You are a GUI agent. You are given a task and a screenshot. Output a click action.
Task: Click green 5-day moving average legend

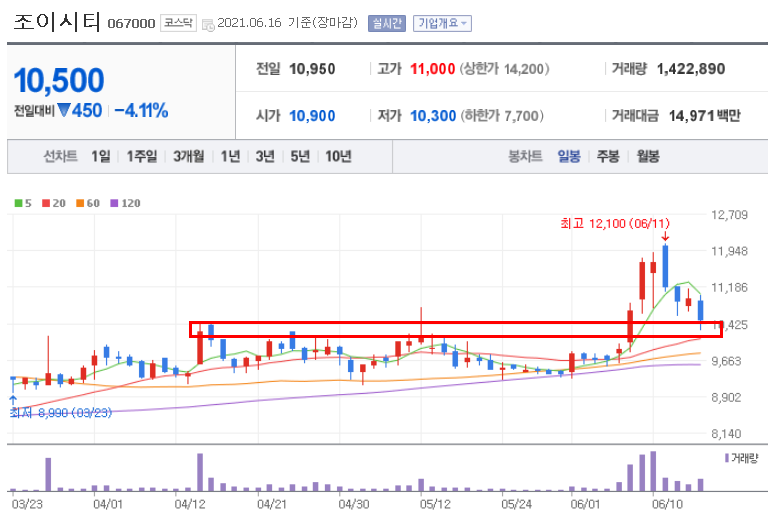(23, 203)
